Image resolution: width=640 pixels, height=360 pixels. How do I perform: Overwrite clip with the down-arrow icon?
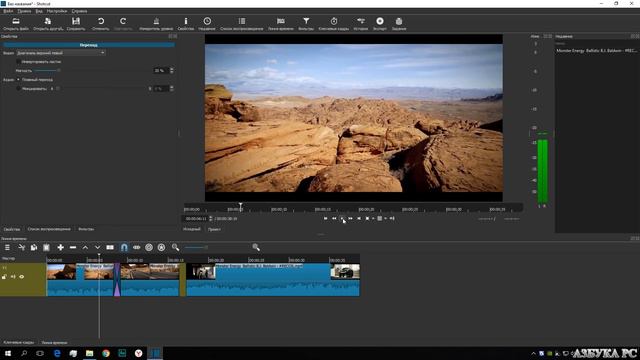coord(98,247)
